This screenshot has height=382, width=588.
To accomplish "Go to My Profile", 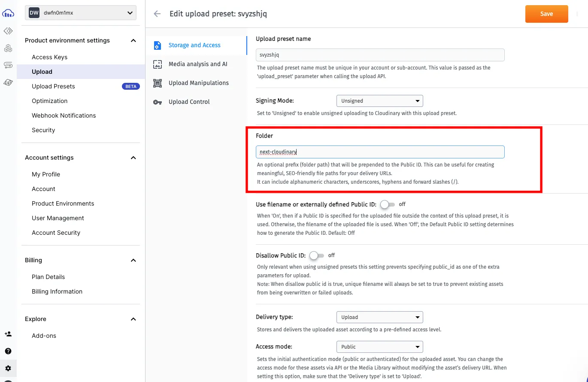I will tap(46, 174).
